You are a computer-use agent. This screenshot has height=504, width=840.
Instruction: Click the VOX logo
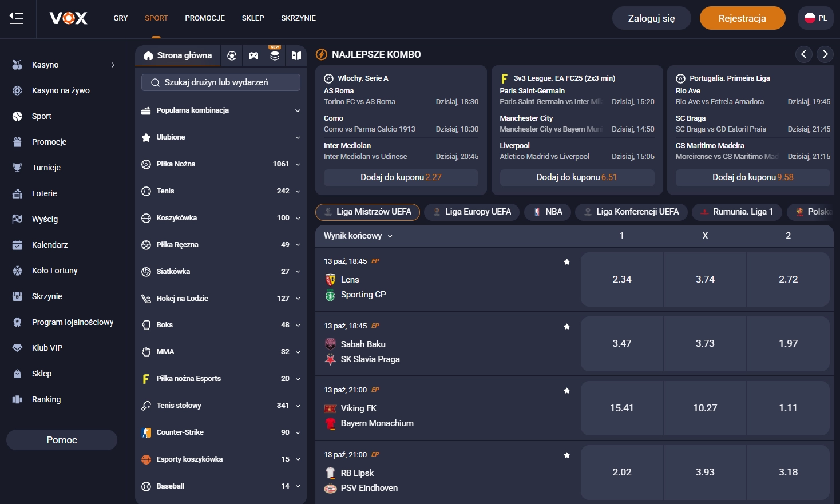tap(69, 18)
